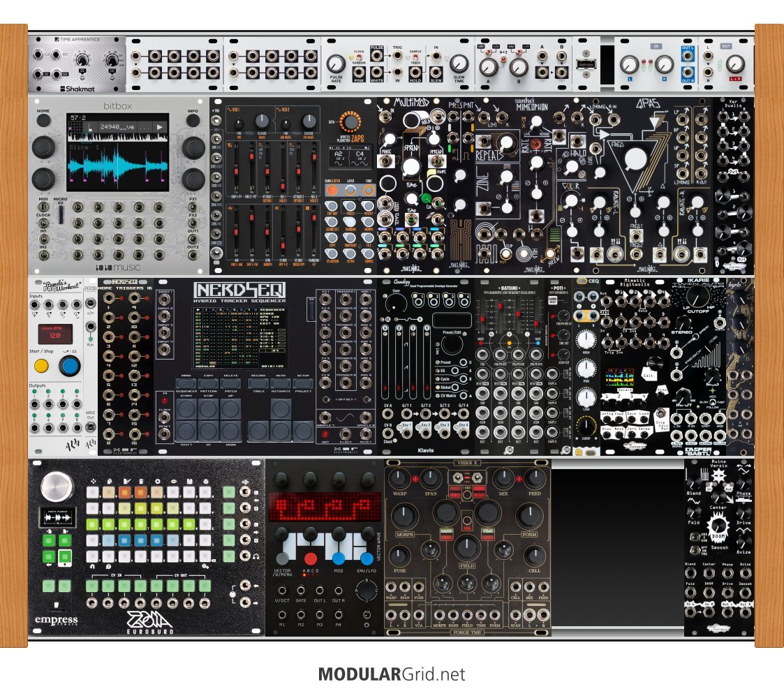Image resolution: width=784 pixels, height=689 pixels.
Task: Click QPAS large FREQ knob
Action: point(635,159)
